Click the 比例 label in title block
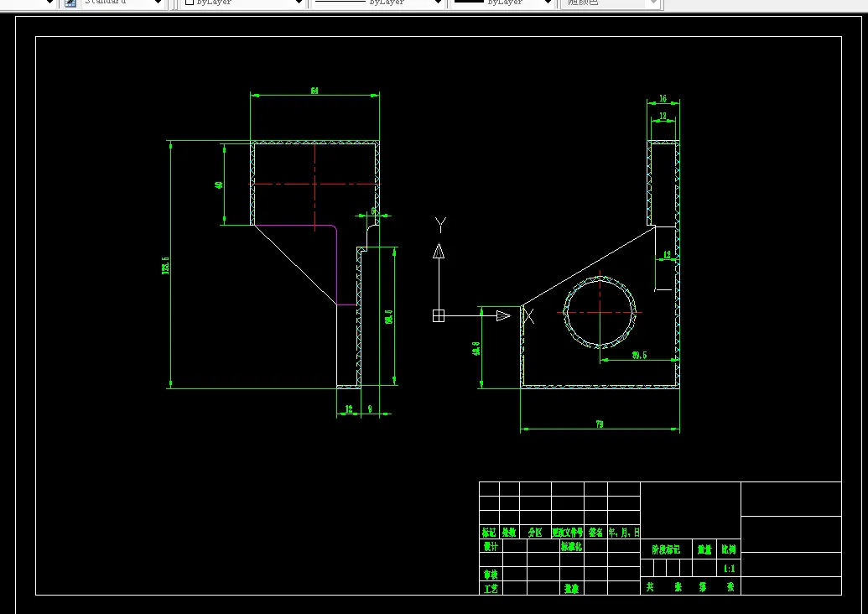This screenshot has width=868, height=614. pos(729,549)
